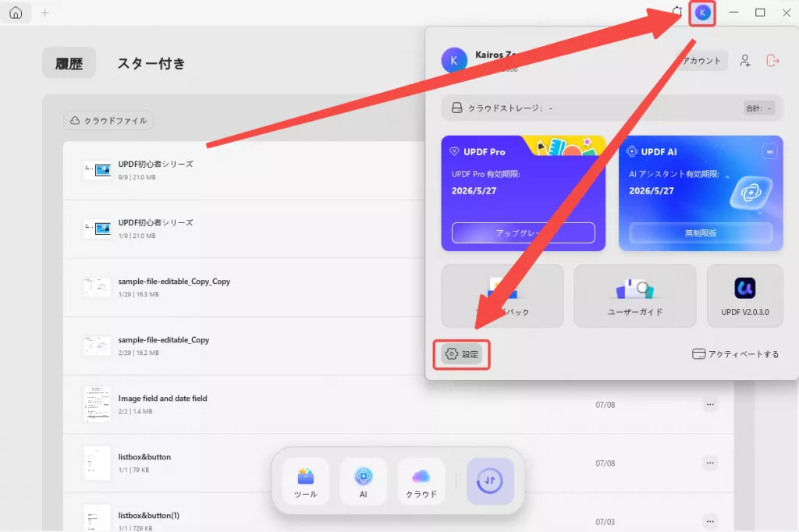
Task: Click the アップグレード upgrade button
Action: point(523,233)
